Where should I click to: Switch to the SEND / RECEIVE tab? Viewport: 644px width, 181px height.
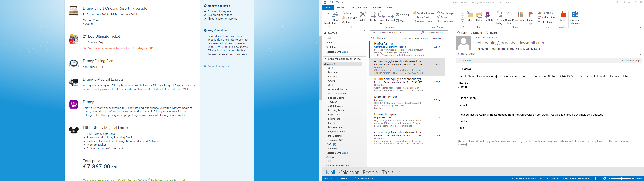[x=358, y=7]
